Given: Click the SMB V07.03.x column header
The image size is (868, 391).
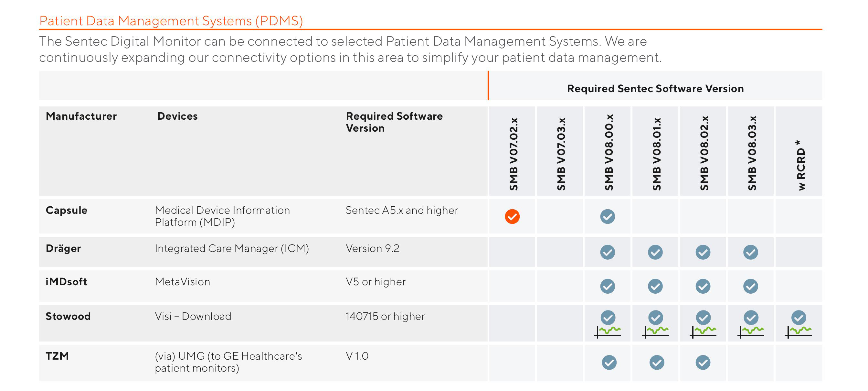Looking at the screenshot, I should (561, 154).
